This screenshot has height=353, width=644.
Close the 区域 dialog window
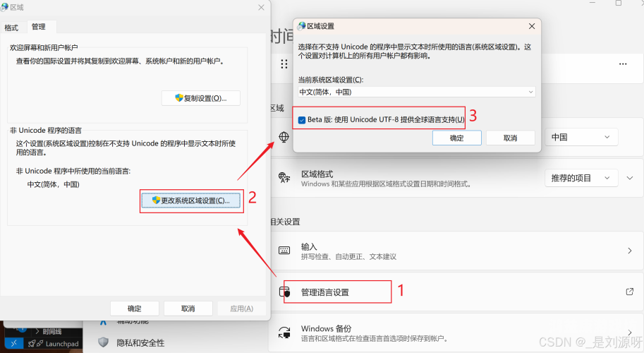(x=261, y=7)
